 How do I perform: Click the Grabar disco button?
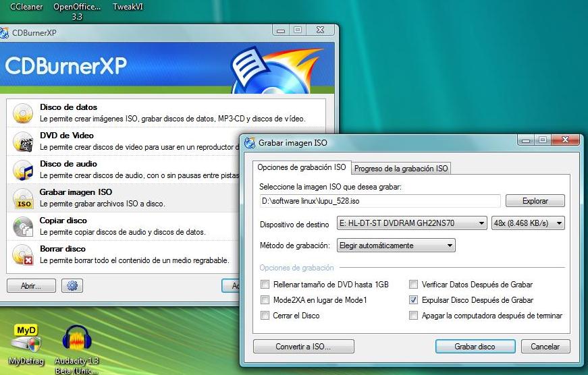click(475, 347)
